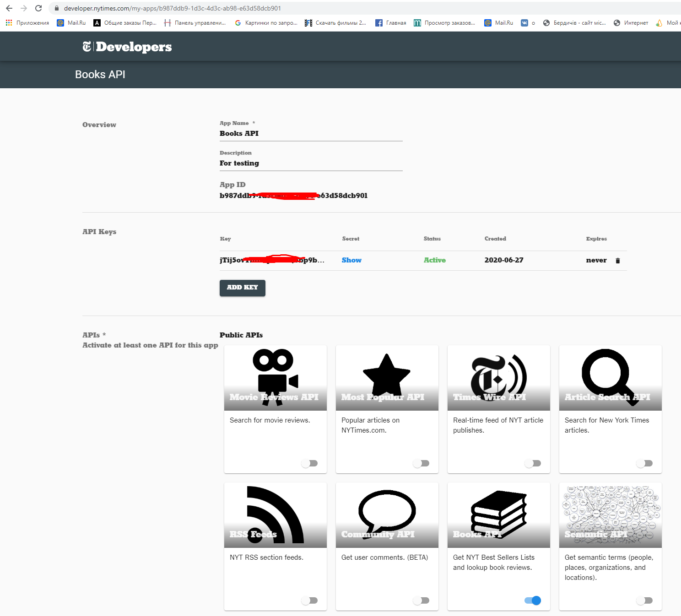
Task: Enable the Movie Reviews API toggle
Action: tap(309, 463)
